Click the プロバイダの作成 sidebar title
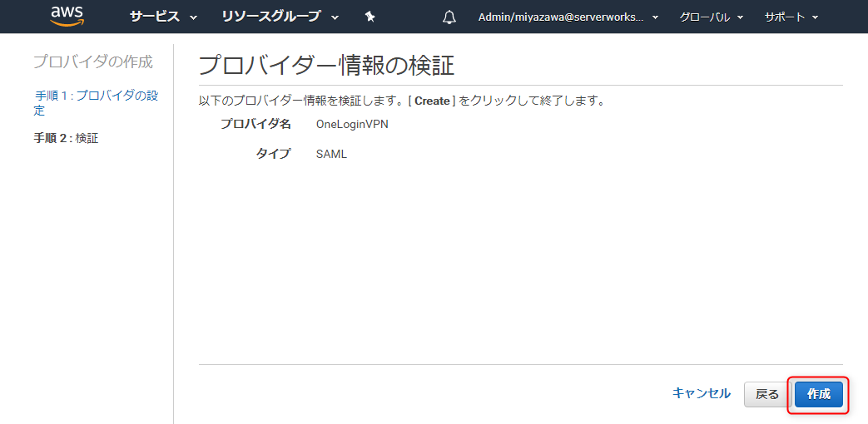Viewport: 868px width, 424px height. [93, 62]
